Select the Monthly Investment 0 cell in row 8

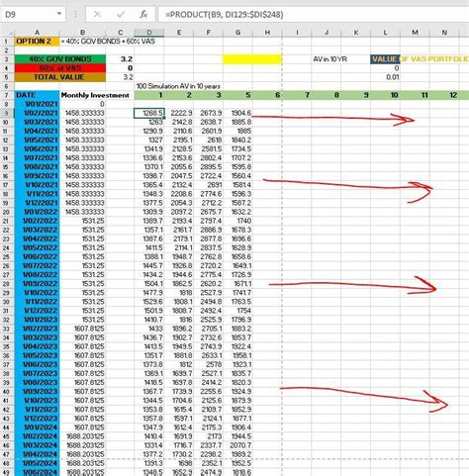click(x=83, y=104)
